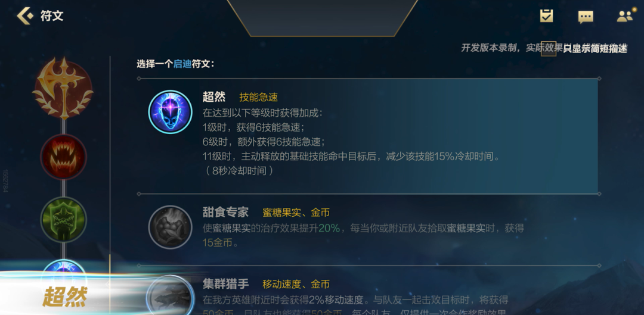The image size is (644, 315).
Task: Select the 集群猎手 rune title
Action: tap(225, 284)
